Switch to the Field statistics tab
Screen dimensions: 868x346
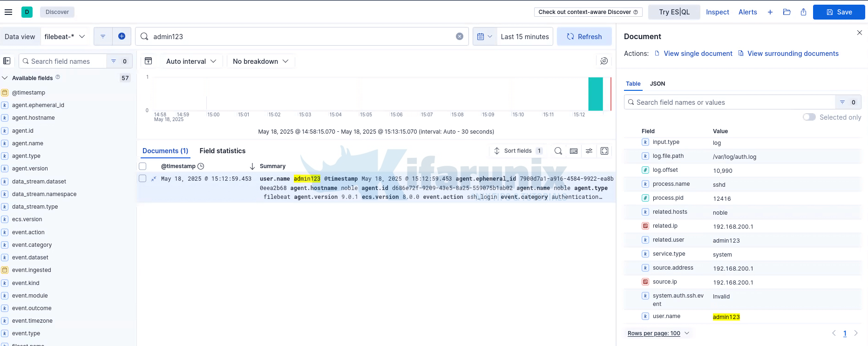coord(222,151)
